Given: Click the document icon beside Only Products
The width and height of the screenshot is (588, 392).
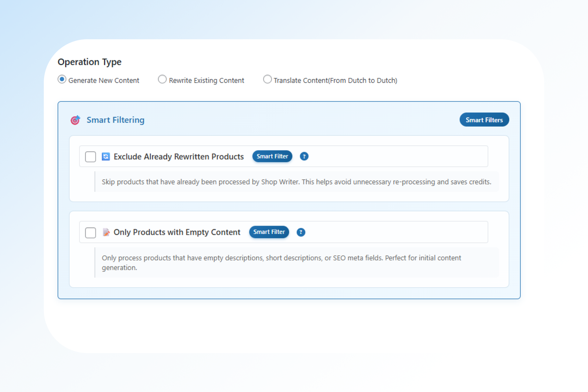Looking at the screenshot, I should 106,232.
